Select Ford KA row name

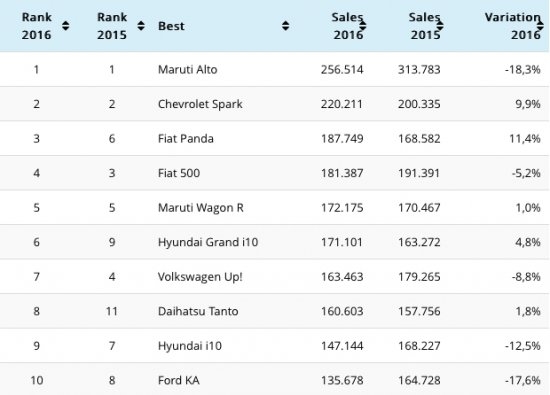pyautogui.click(x=179, y=380)
